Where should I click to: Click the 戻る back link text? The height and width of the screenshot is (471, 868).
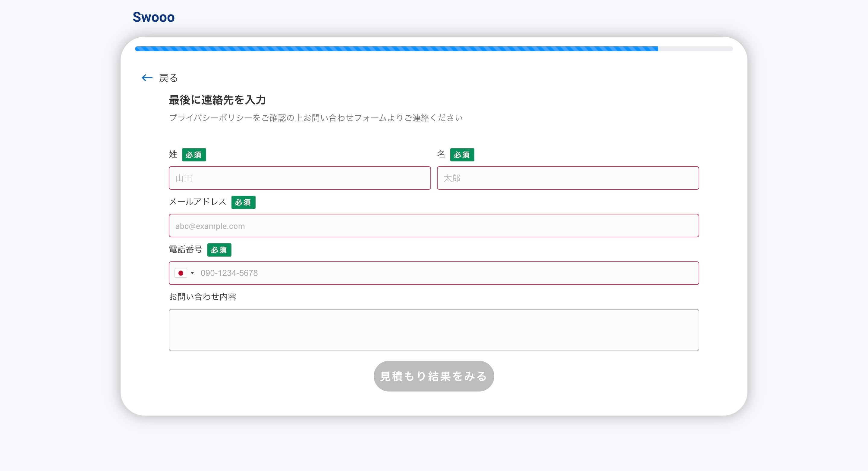168,78
